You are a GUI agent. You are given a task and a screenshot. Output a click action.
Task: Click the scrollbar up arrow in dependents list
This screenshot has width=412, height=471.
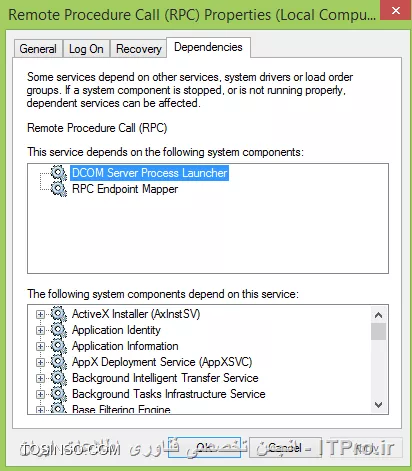pos(378,315)
